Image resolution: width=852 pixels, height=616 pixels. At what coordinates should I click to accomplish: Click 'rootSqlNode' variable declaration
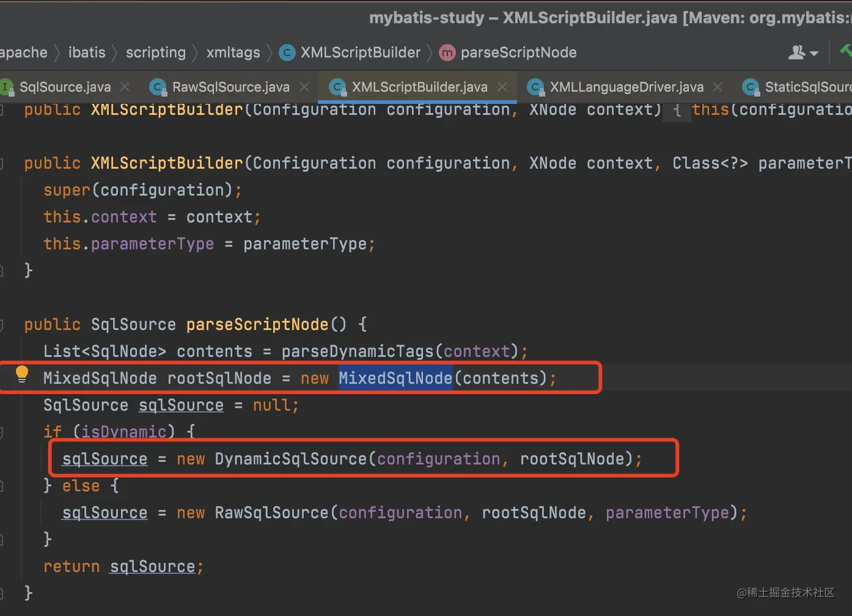pyautogui.click(x=219, y=378)
